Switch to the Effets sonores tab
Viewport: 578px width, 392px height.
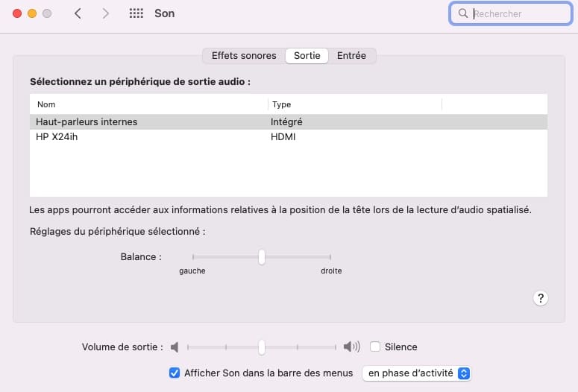[x=244, y=56]
